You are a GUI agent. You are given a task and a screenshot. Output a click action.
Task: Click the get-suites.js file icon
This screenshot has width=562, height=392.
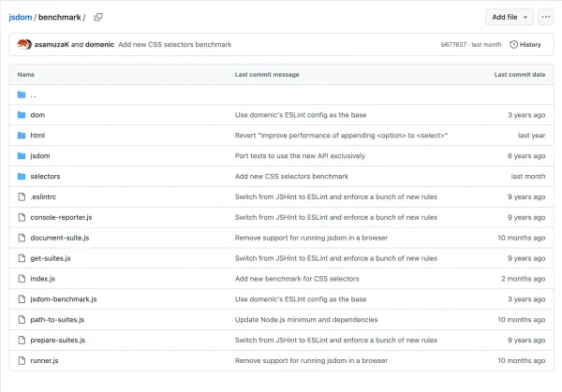(22, 258)
